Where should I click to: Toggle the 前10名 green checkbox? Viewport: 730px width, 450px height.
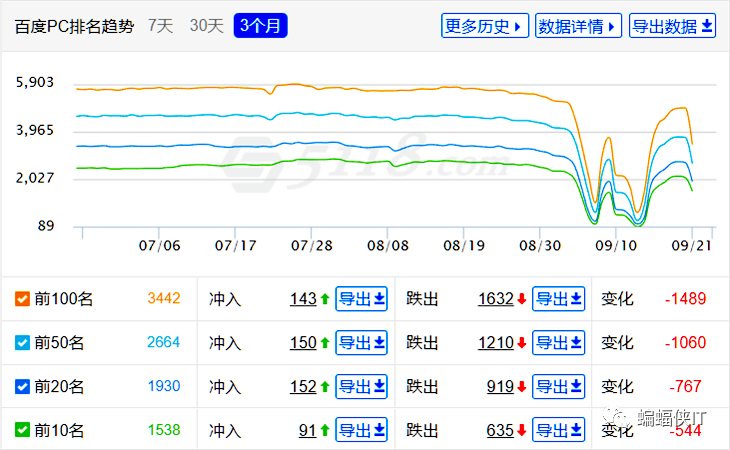pyautogui.click(x=22, y=430)
